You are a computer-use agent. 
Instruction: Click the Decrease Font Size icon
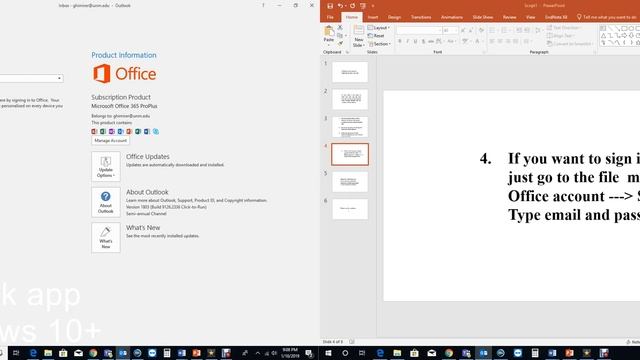click(471, 30)
